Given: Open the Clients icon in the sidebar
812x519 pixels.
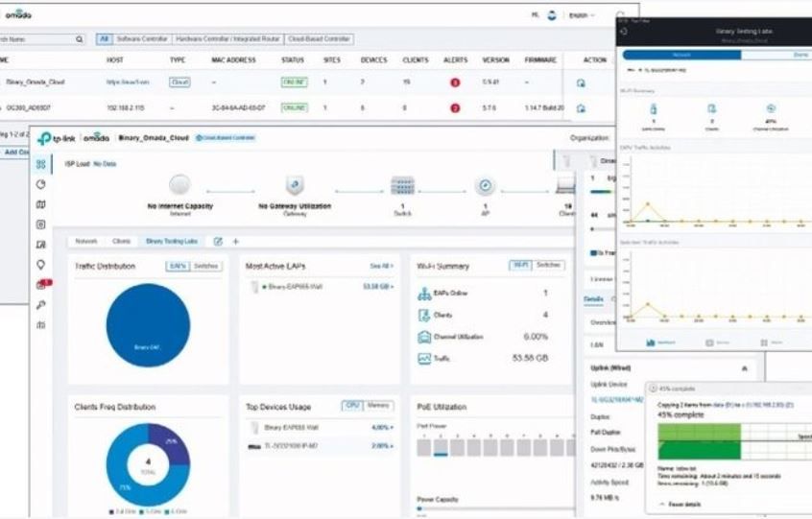Looking at the screenshot, I should pyautogui.click(x=41, y=245).
